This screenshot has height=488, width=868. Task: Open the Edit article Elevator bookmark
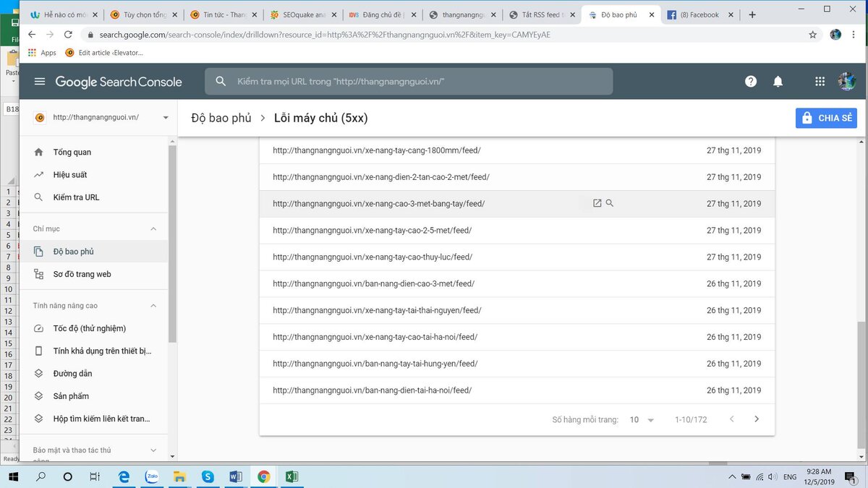coord(104,53)
